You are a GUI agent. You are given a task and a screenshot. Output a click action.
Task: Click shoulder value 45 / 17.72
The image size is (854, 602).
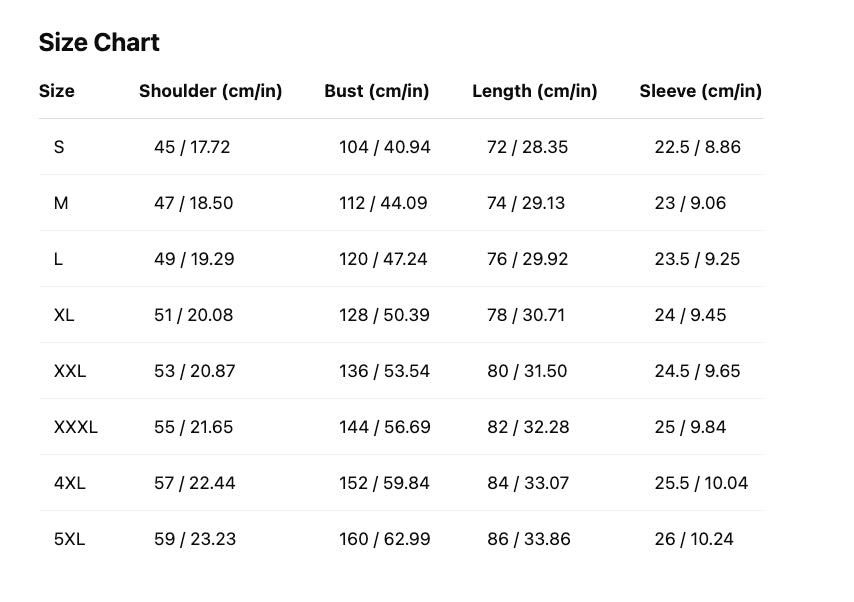(x=192, y=147)
